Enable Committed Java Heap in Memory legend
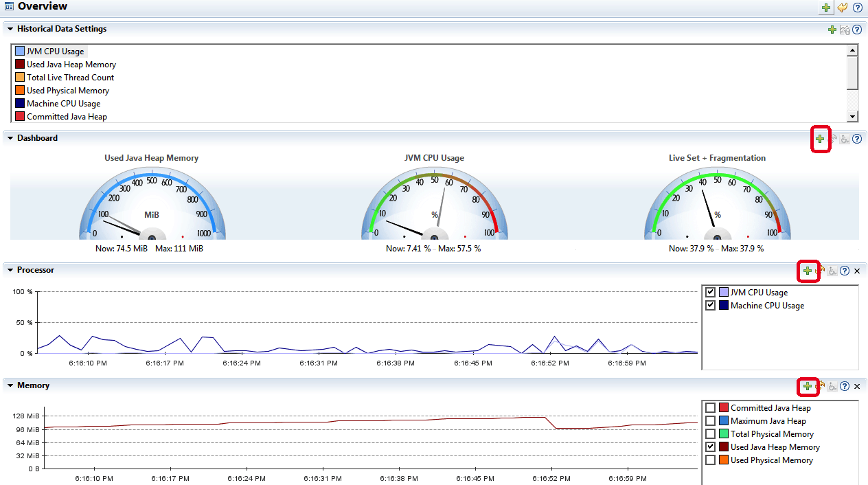The width and height of the screenshot is (868, 485). click(711, 408)
